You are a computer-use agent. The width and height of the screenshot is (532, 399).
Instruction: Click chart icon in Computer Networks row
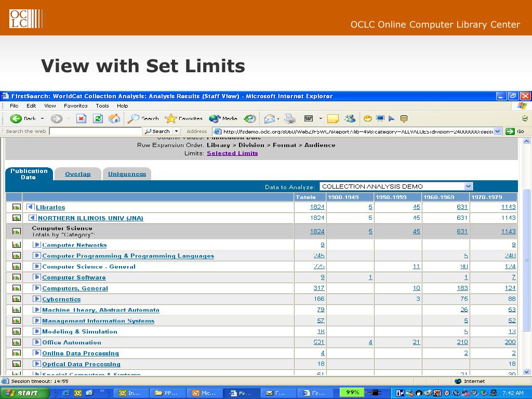click(x=16, y=245)
